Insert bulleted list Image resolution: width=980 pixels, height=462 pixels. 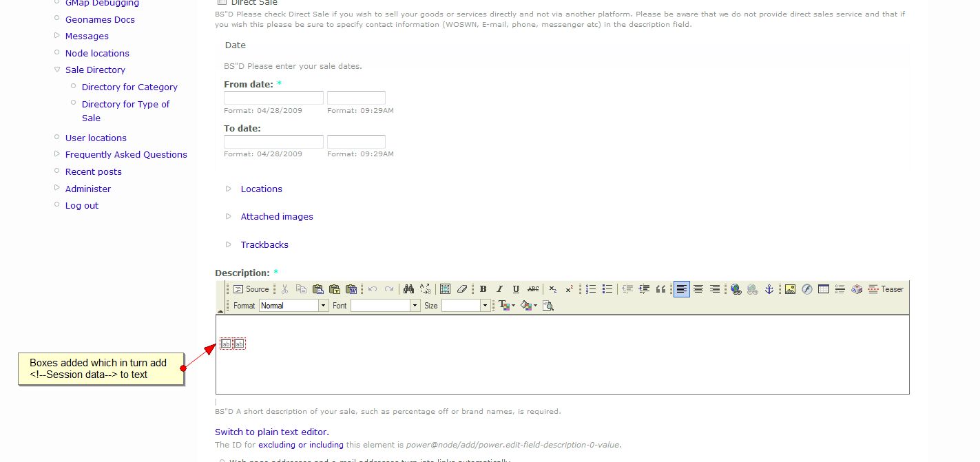point(607,289)
